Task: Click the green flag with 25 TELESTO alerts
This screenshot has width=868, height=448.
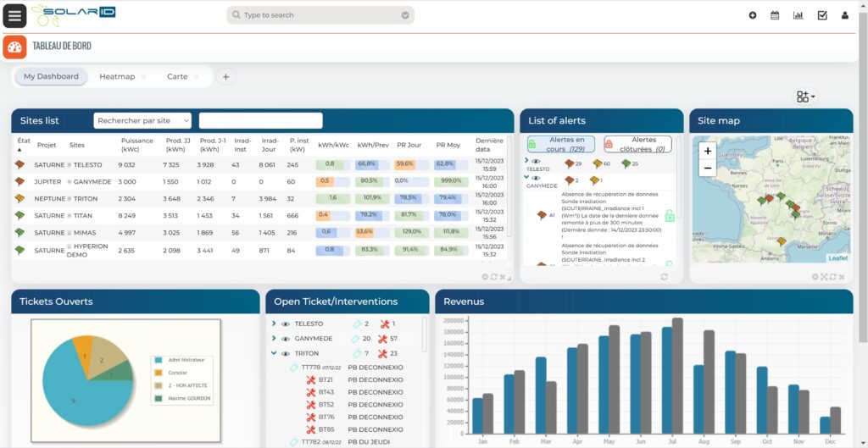Action: point(626,163)
